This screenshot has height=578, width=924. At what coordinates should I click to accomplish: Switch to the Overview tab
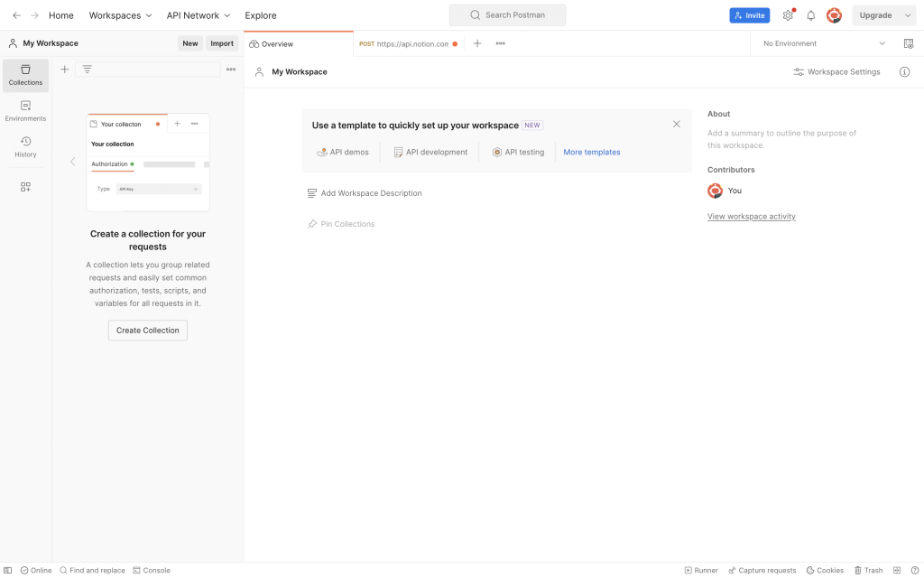(298, 43)
